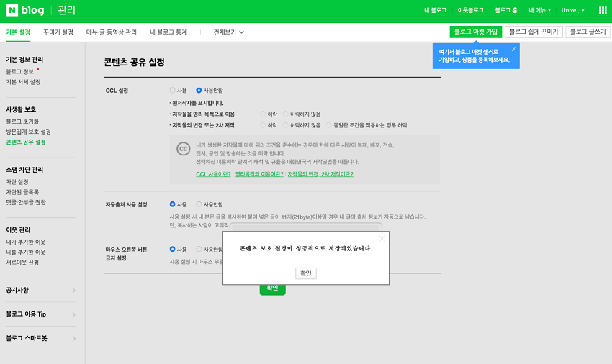
Task: Open 메뉴·글·동영상 관리 tab
Action: (x=111, y=32)
